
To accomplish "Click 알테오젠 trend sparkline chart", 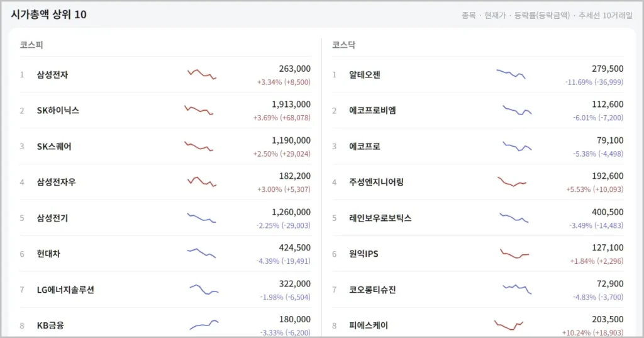I will click(x=511, y=74).
